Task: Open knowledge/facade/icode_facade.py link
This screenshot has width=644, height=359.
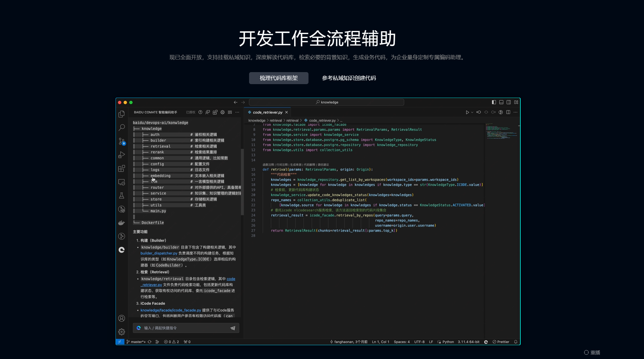Action: point(170,310)
